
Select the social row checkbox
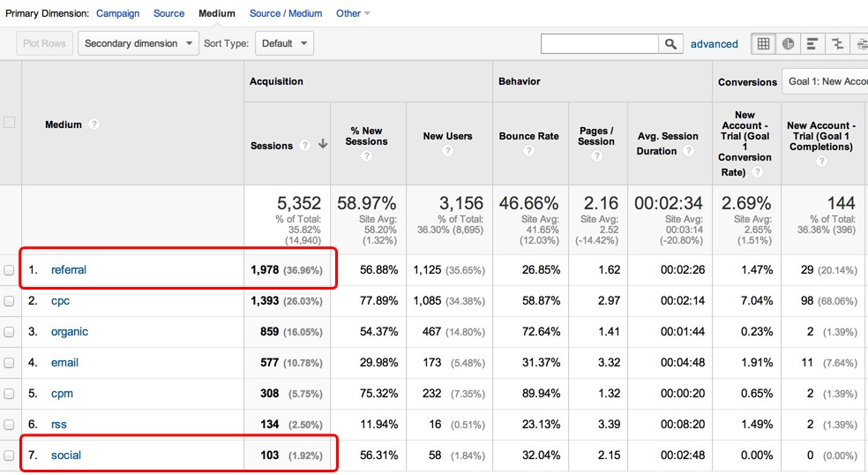[x=10, y=456]
